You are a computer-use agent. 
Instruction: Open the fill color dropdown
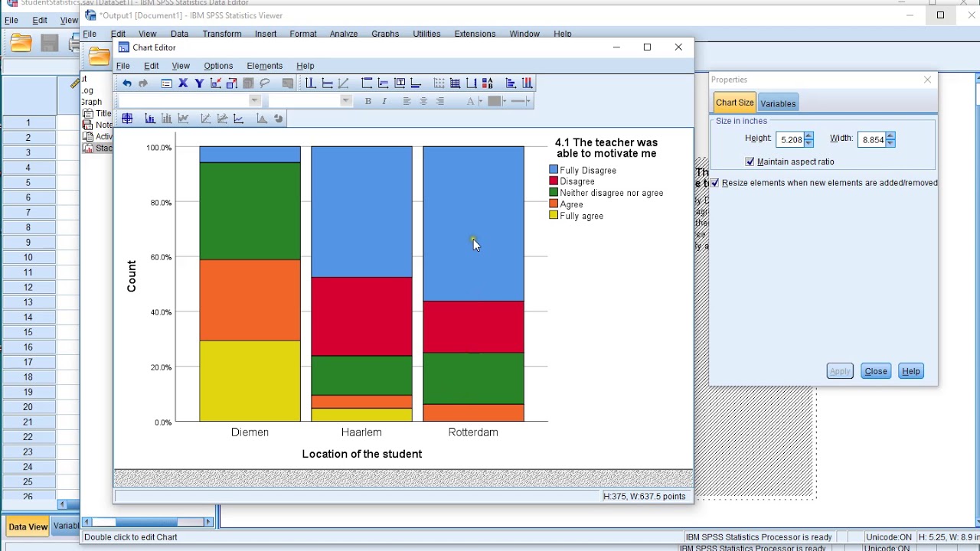tap(505, 101)
